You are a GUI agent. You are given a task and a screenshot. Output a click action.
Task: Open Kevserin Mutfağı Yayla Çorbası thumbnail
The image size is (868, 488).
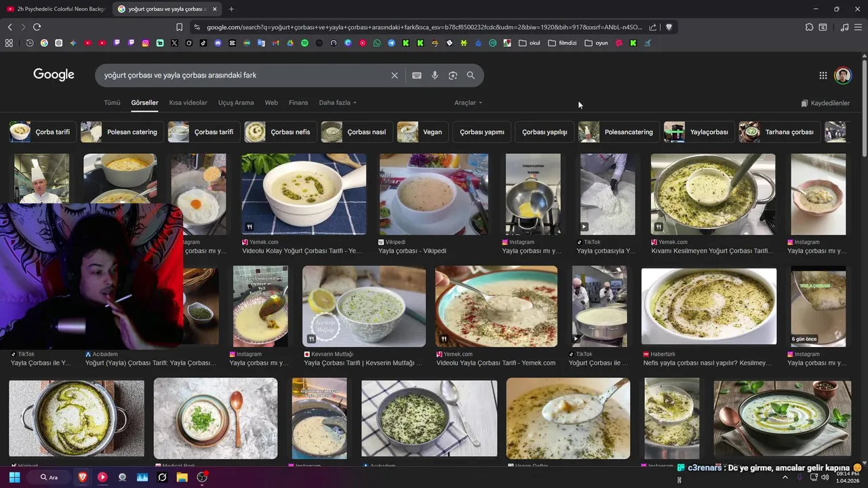pos(364,306)
